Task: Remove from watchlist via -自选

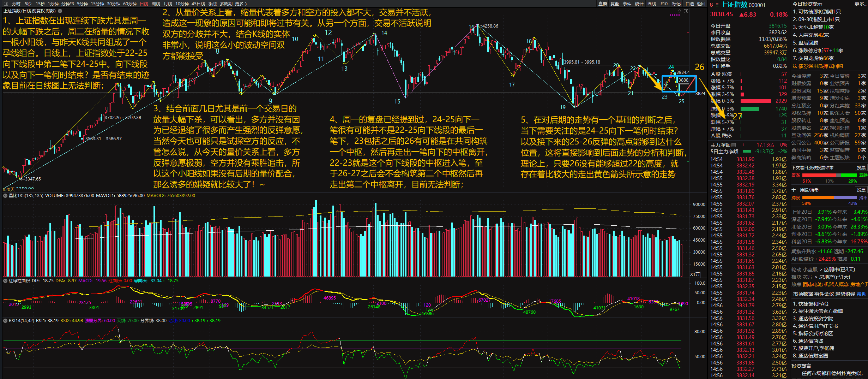Action: (x=689, y=4)
